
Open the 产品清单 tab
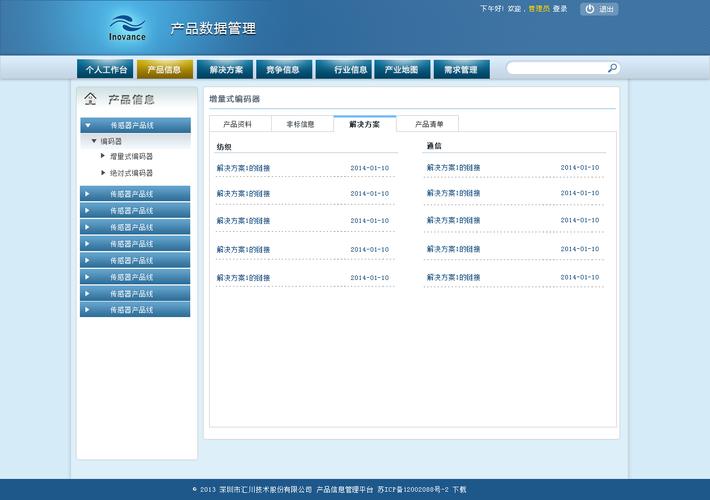coord(429,124)
